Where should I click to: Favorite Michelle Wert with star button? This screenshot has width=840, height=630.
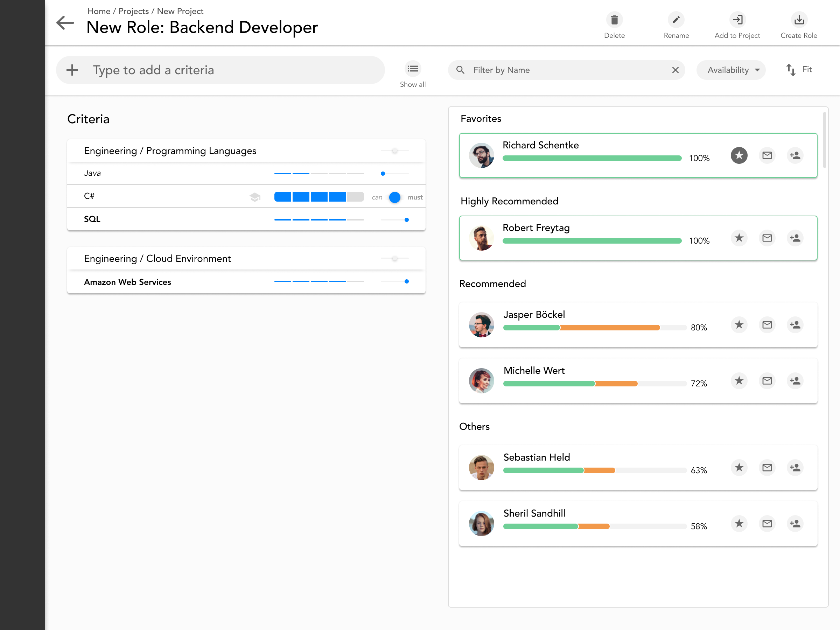(738, 380)
